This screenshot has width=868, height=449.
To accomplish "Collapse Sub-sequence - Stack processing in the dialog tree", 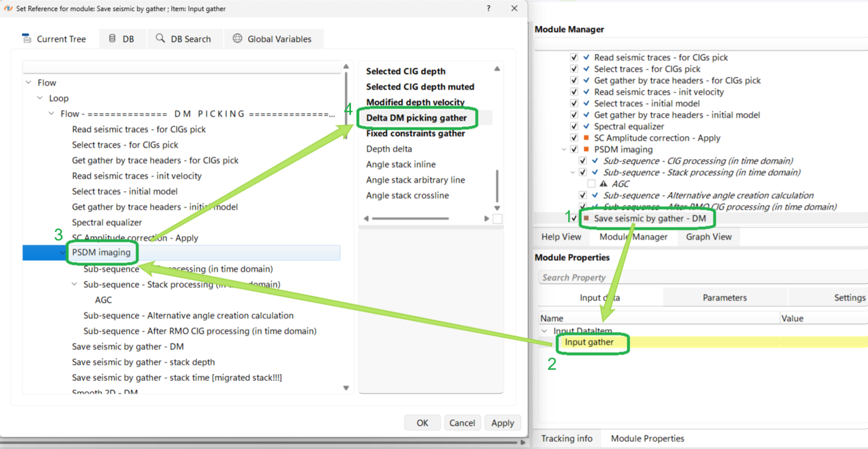I will pyautogui.click(x=74, y=284).
